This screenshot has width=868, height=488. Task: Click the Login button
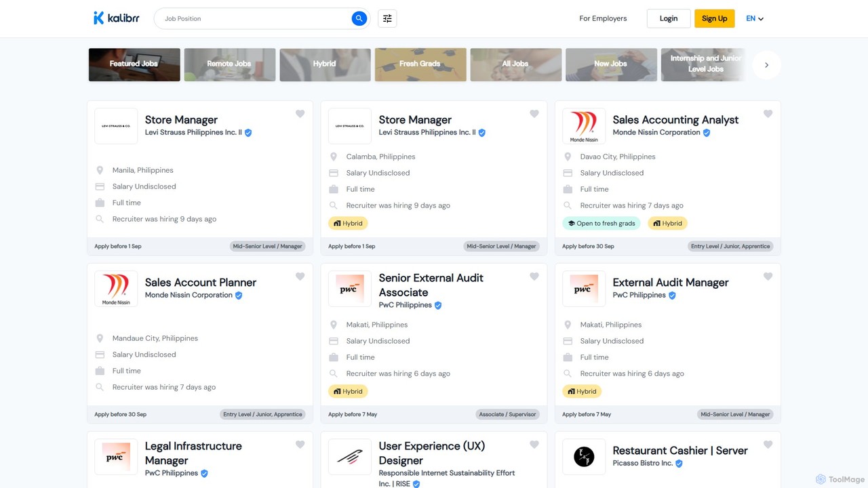(669, 18)
